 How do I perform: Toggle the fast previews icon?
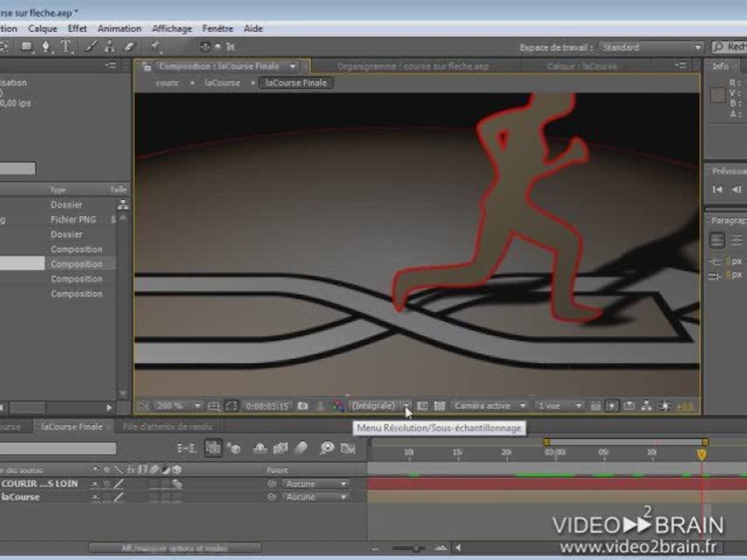(612, 406)
